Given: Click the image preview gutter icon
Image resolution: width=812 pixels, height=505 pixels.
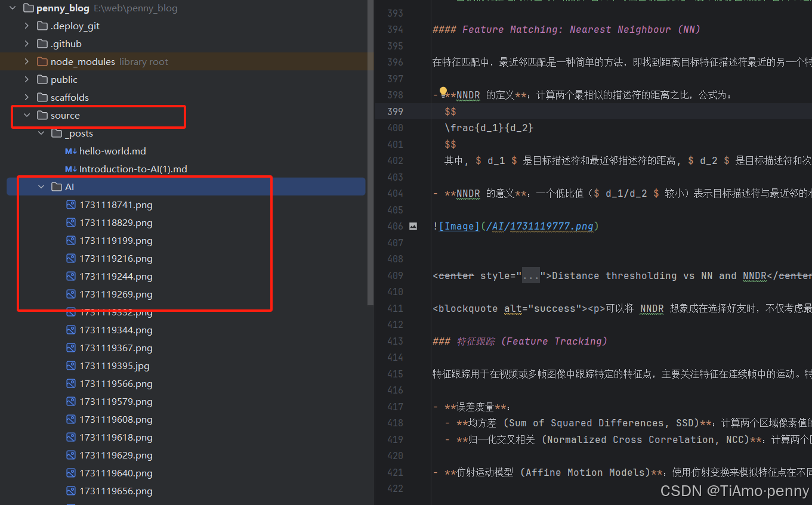Looking at the screenshot, I should click(x=413, y=227).
